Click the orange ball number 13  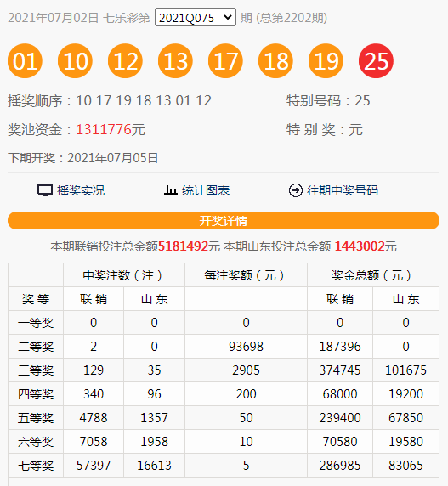[175, 61]
